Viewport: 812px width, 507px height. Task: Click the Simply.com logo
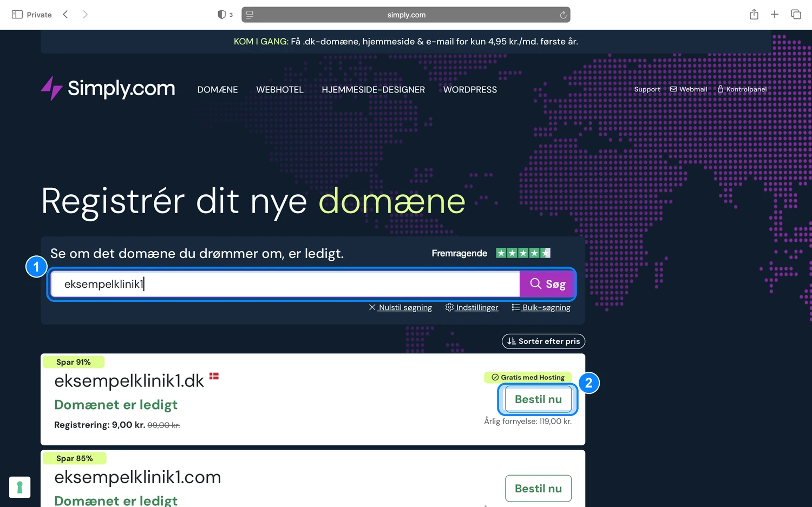108,88
